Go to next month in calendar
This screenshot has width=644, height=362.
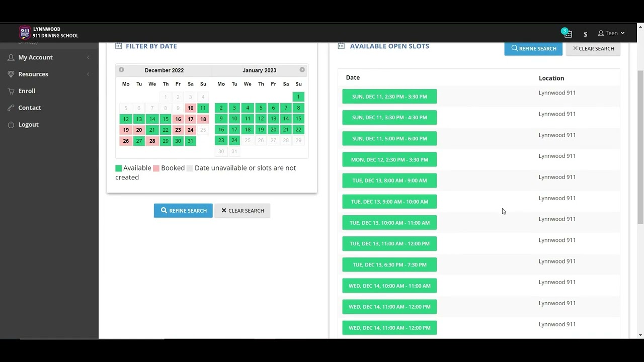pyautogui.click(x=302, y=70)
